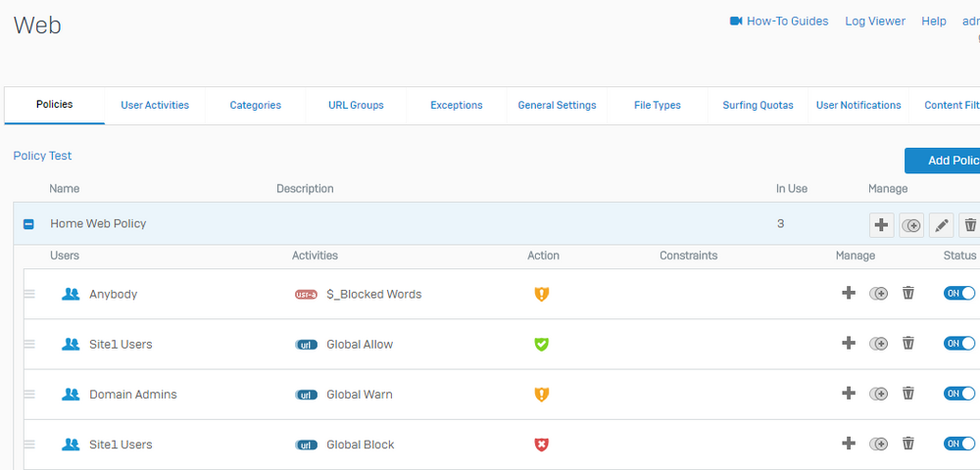This screenshot has width=980, height=470.
Task: Open the Log Viewer
Action: [x=875, y=22]
